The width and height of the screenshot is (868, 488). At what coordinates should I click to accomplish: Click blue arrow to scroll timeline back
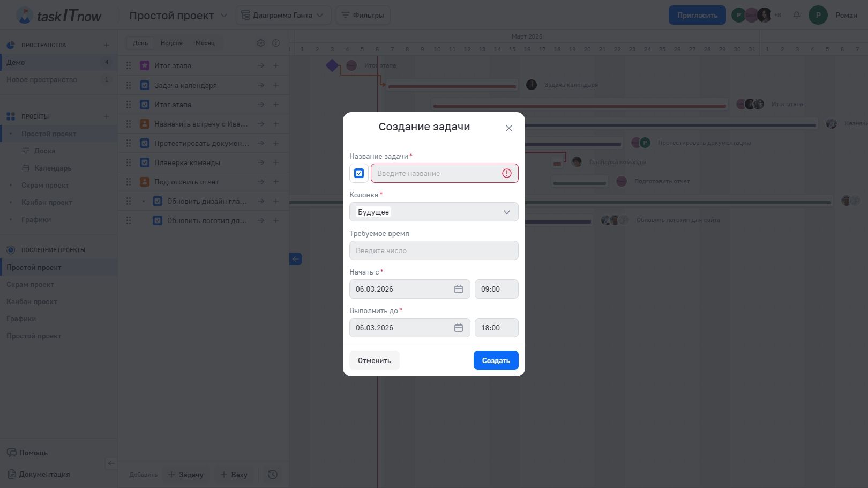[296, 259]
